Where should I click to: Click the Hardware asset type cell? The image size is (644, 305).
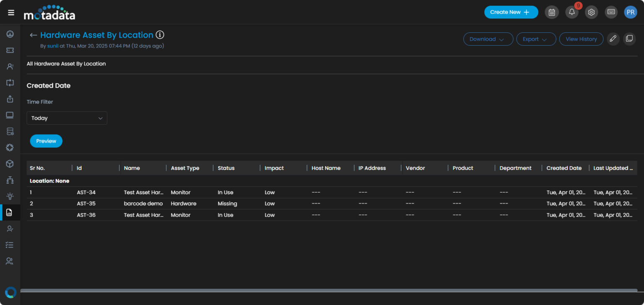[x=184, y=203]
